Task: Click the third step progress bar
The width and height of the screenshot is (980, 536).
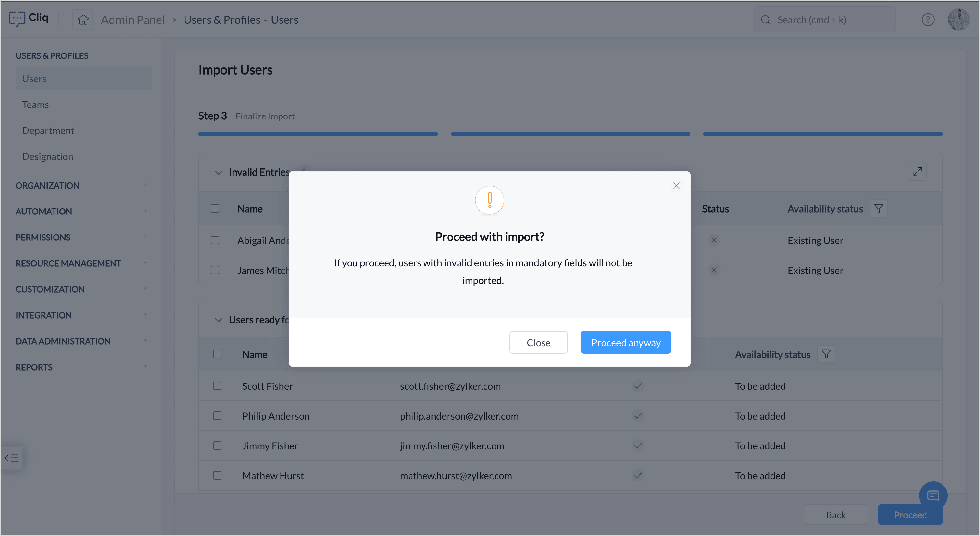Action: click(823, 134)
